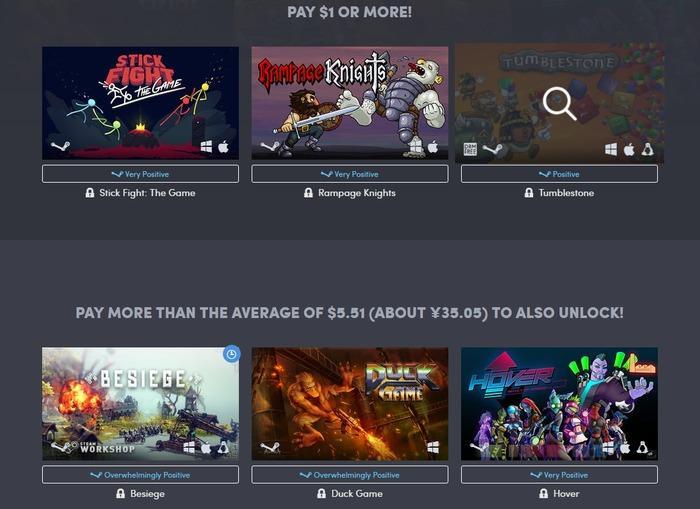Open Duck Game Overwhelmingly Positive reviews button
The height and width of the screenshot is (509, 700).
[350, 475]
